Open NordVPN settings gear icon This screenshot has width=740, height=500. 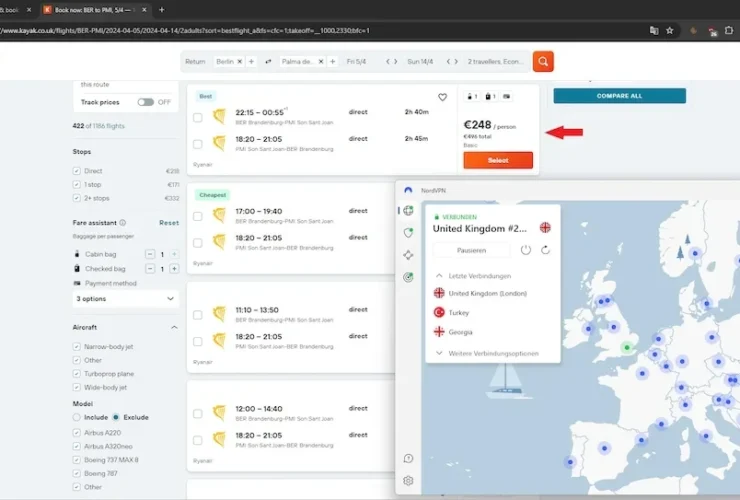point(408,481)
